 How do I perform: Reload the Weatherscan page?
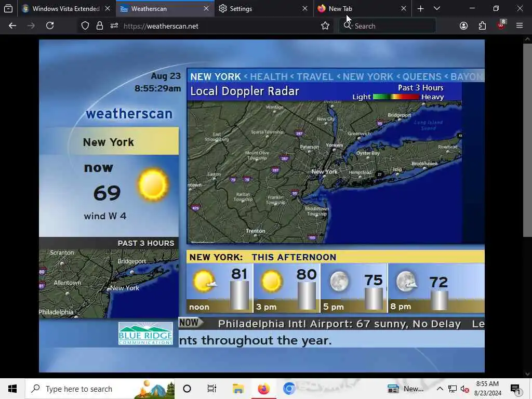tap(50, 26)
